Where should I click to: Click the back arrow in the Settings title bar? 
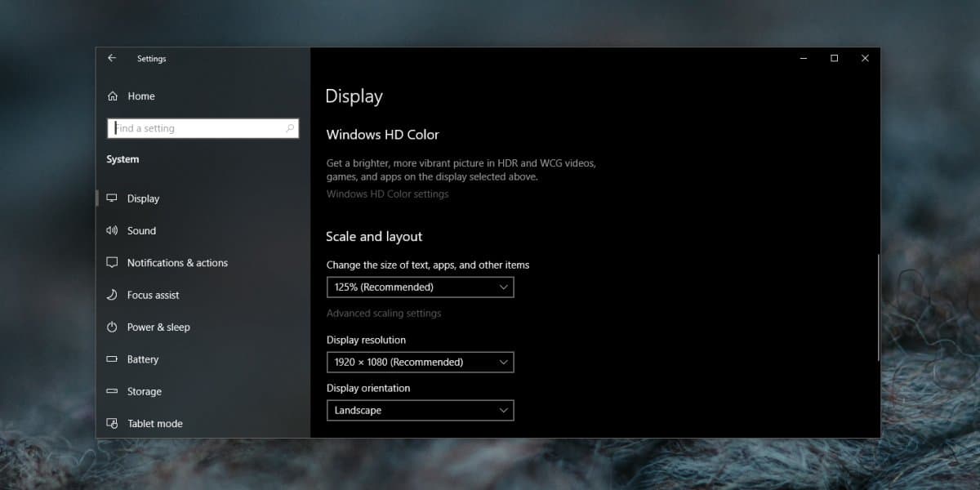(112, 58)
